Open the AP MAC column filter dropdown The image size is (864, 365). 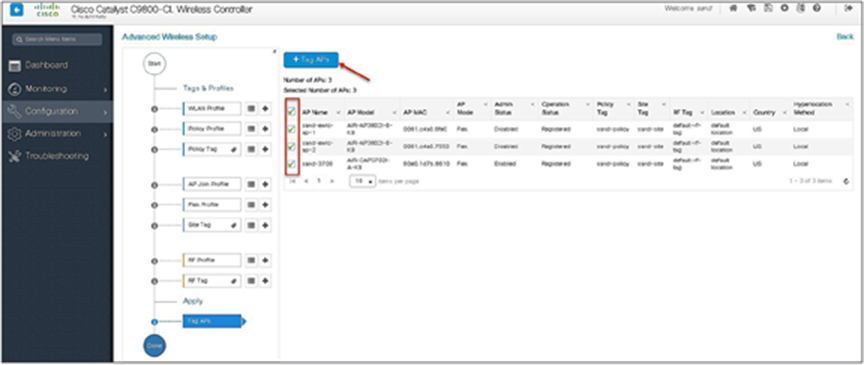tap(449, 112)
